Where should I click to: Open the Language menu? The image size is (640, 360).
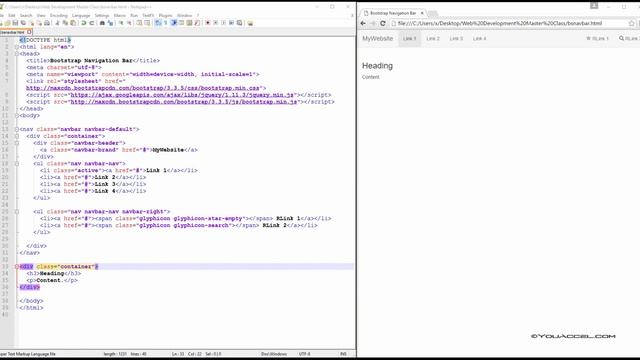[x=81, y=16]
